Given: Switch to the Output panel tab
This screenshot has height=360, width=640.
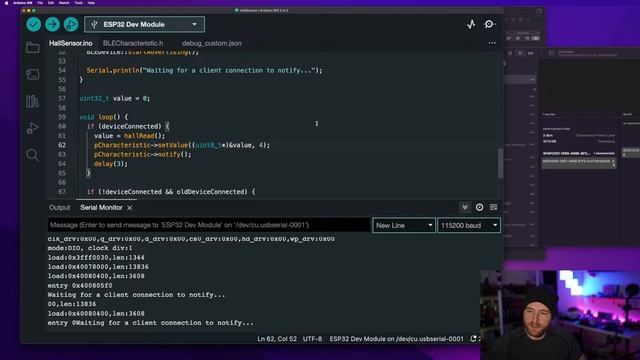Looking at the screenshot, I should [x=60, y=208].
